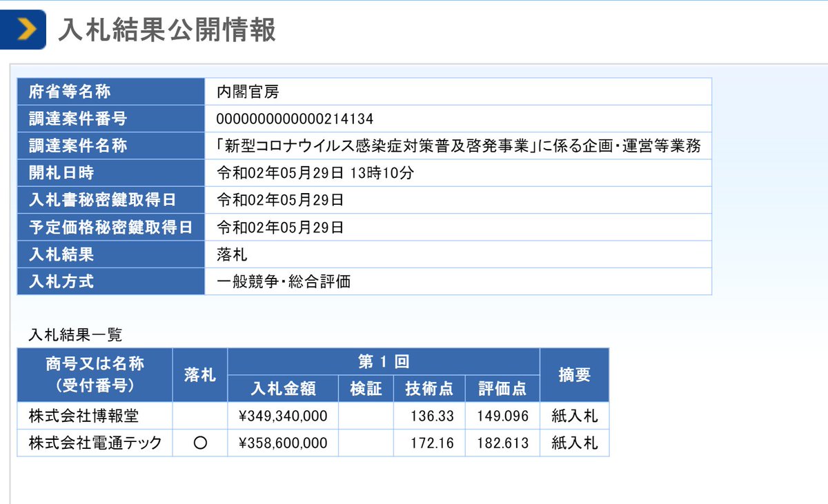The image size is (828, 504).
Task: Click the 一般競争・総合評価 value
Action: 283,281
